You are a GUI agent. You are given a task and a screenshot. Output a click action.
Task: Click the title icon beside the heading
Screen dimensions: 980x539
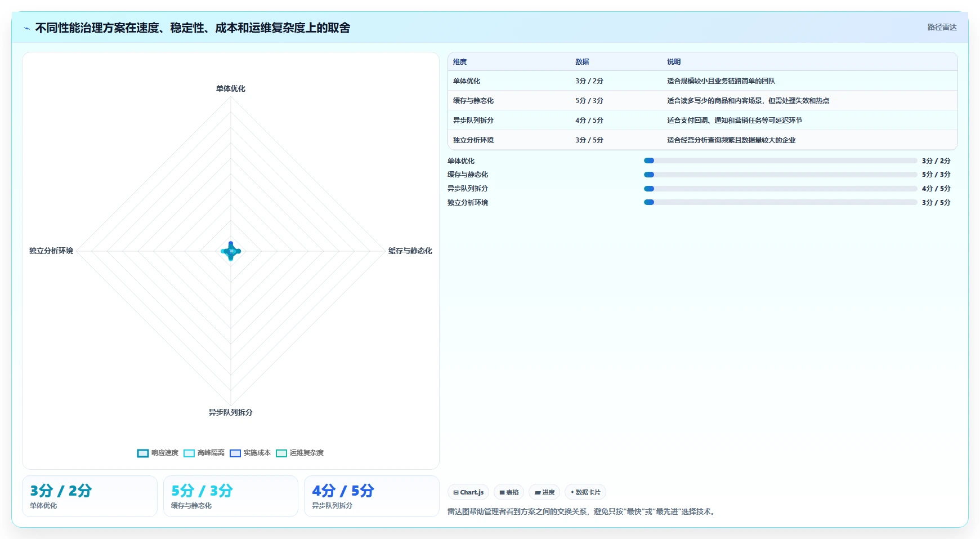[26, 28]
